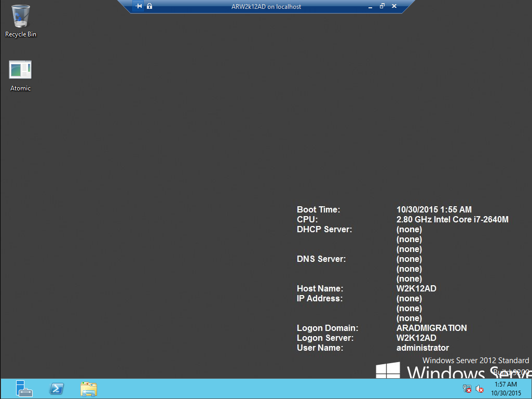The height and width of the screenshot is (399, 532).
Task: Open File Explorer from the taskbar
Action: click(x=88, y=388)
